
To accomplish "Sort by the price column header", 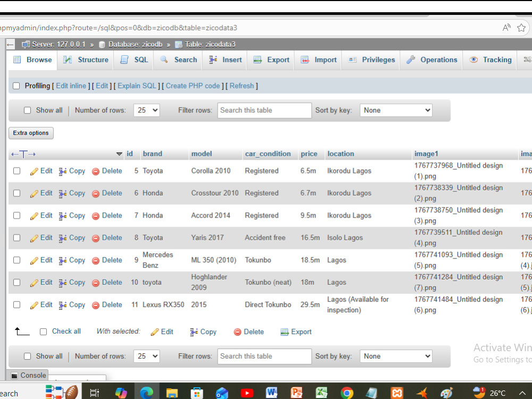I will 309,154.
